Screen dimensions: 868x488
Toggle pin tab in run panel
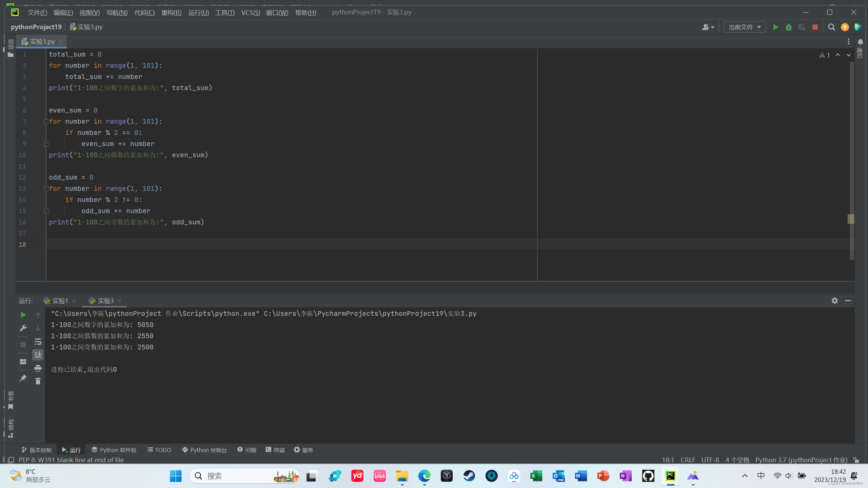pos(23,378)
